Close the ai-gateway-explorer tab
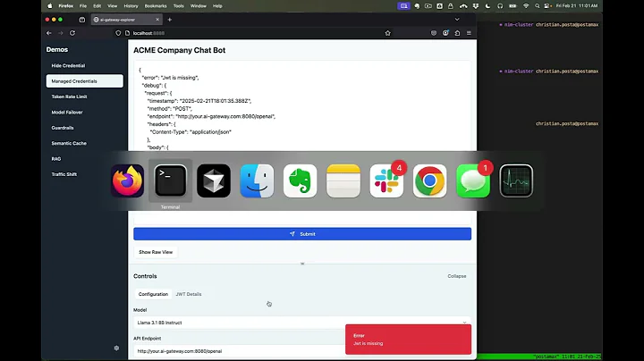 [157, 20]
